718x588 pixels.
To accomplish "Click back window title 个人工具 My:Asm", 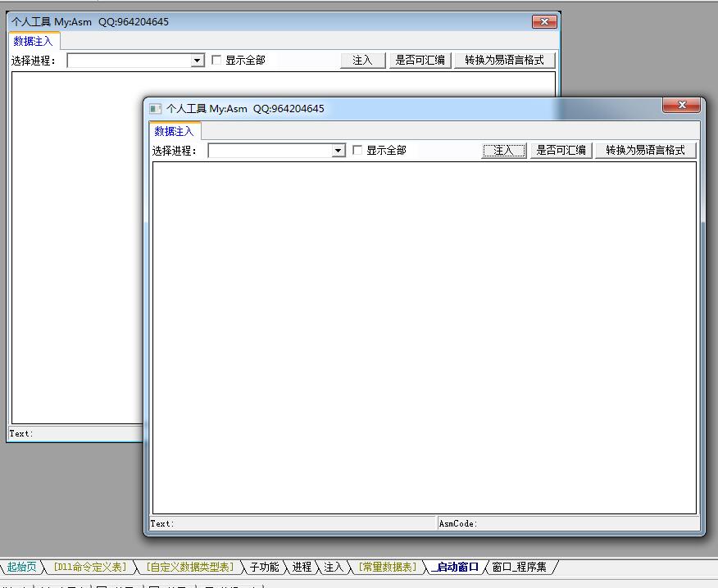I will [x=52, y=22].
